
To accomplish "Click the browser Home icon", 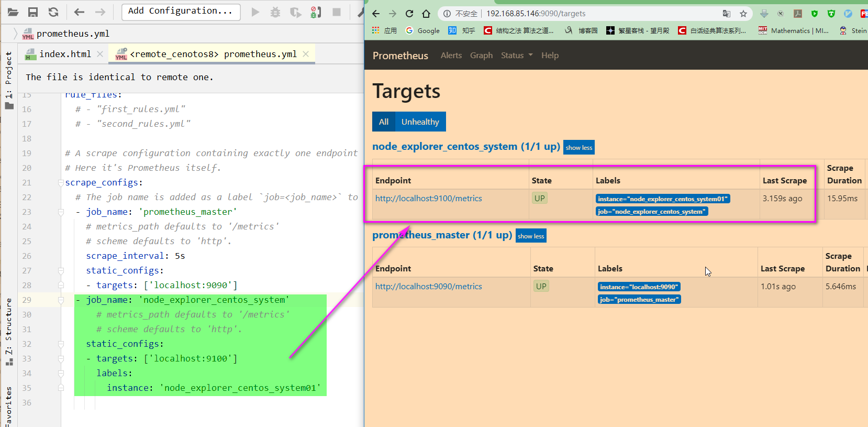I will (426, 14).
